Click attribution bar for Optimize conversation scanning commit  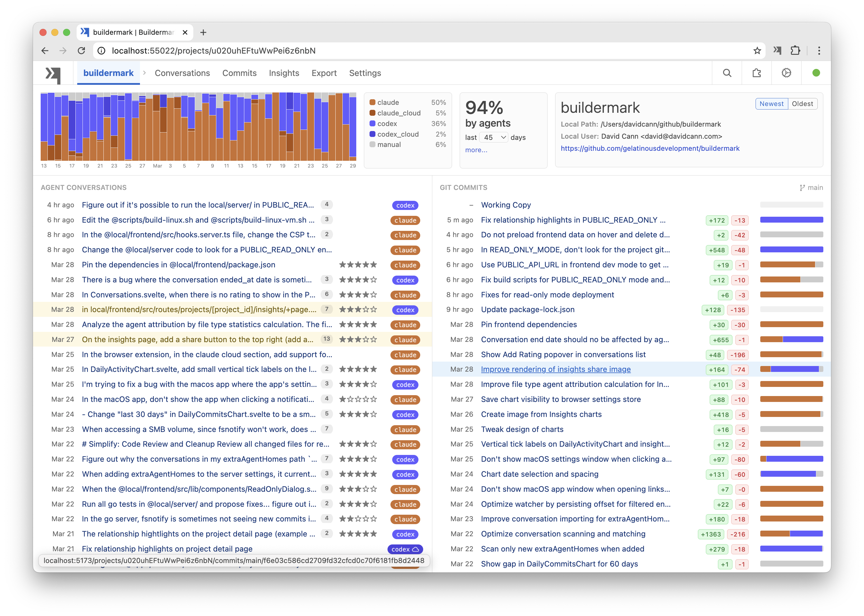(791, 534)
